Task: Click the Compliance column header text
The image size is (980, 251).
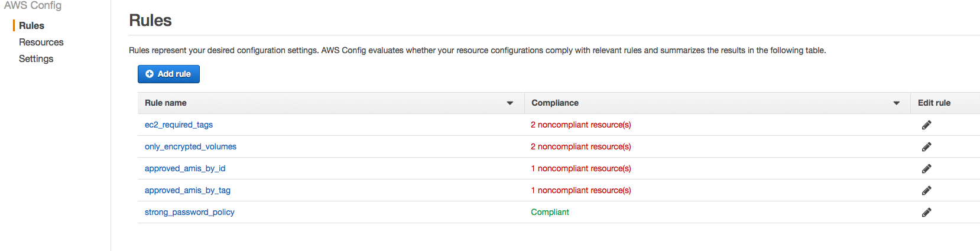Action: pos(554,103)
